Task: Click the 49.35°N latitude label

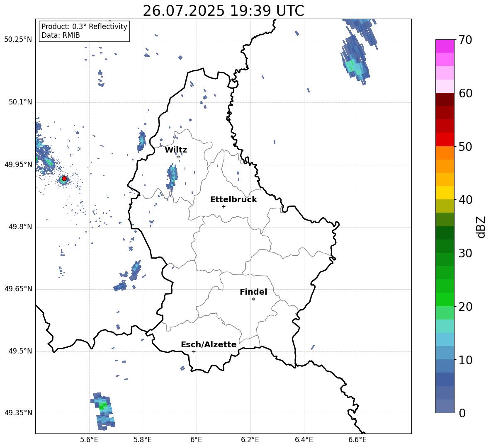Action: point(18,413)
